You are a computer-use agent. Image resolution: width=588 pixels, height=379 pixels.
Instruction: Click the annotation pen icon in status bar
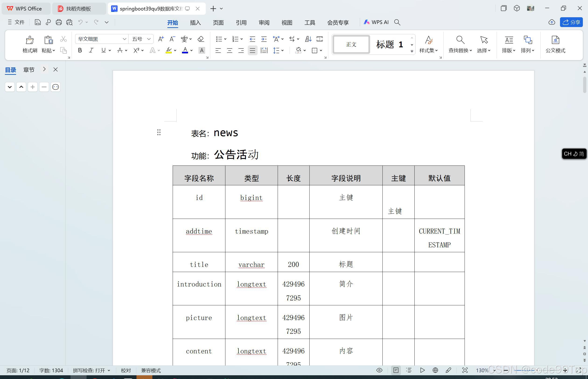[448, 370]
